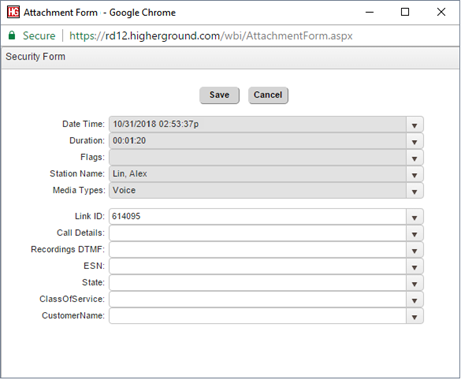Click the HG app icon in title bar
The image size is (461, 380).
pyautogui.click(x=13, y=12)
